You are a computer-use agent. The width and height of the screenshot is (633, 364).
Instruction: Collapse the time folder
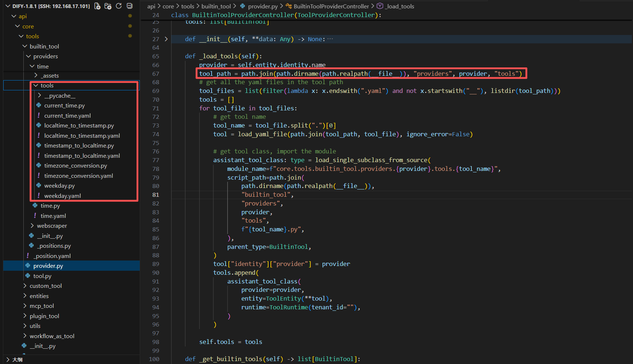32,66
